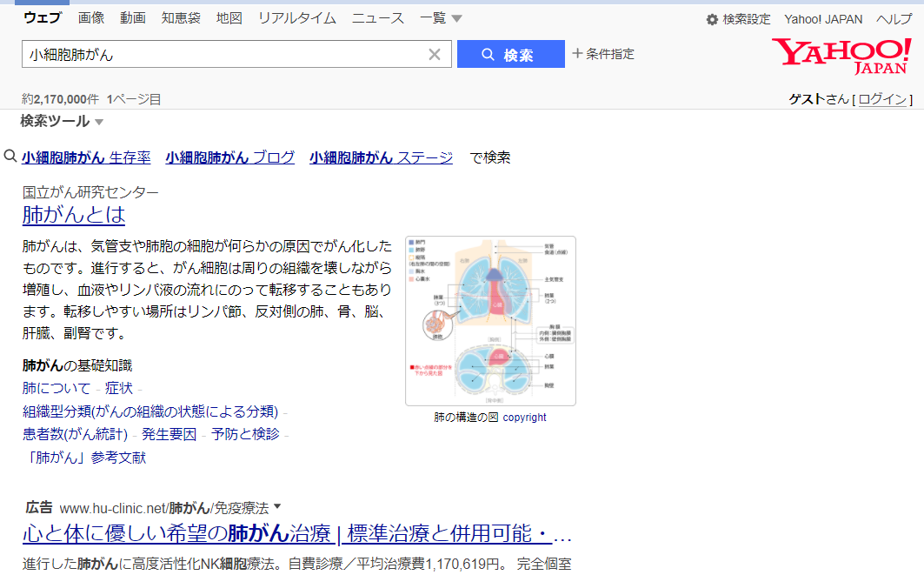Open the 肺がんとは result link

pyautogui.click(x=74, y=215)
